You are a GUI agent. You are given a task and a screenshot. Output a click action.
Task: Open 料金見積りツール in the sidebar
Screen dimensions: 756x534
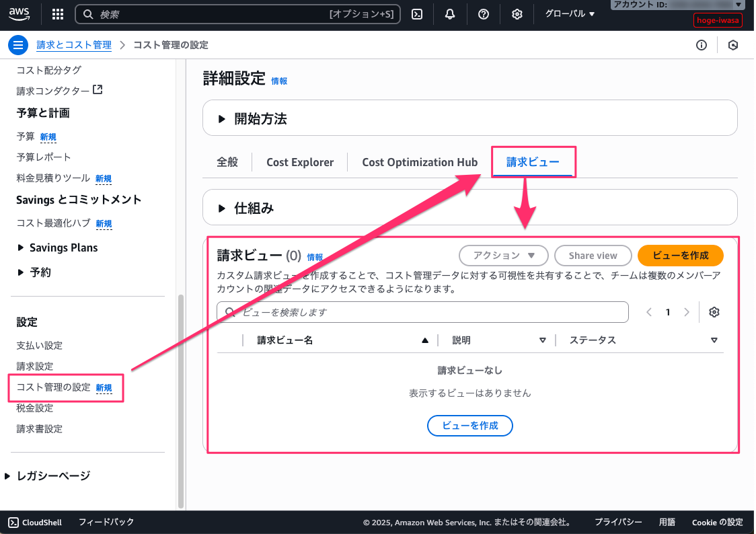pyautogui.click(x=53, y=178)
